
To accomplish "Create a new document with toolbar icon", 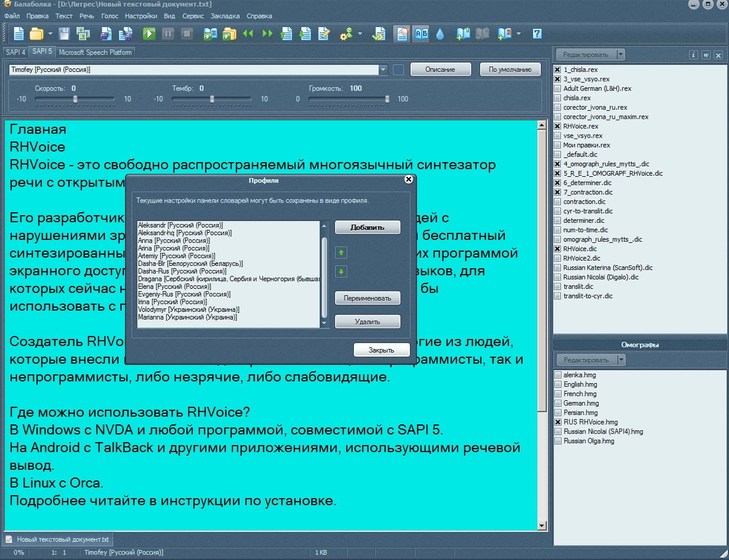I will click(19, 34).
